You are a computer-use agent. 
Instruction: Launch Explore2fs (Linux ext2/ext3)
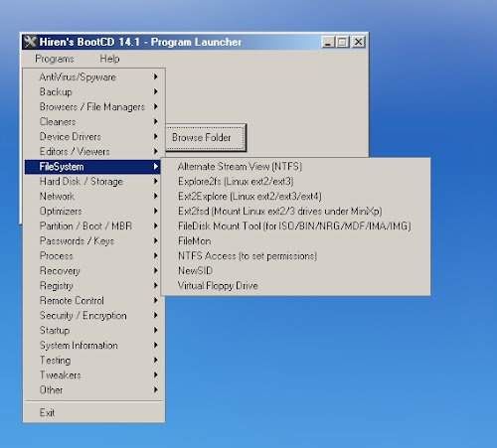295,181
